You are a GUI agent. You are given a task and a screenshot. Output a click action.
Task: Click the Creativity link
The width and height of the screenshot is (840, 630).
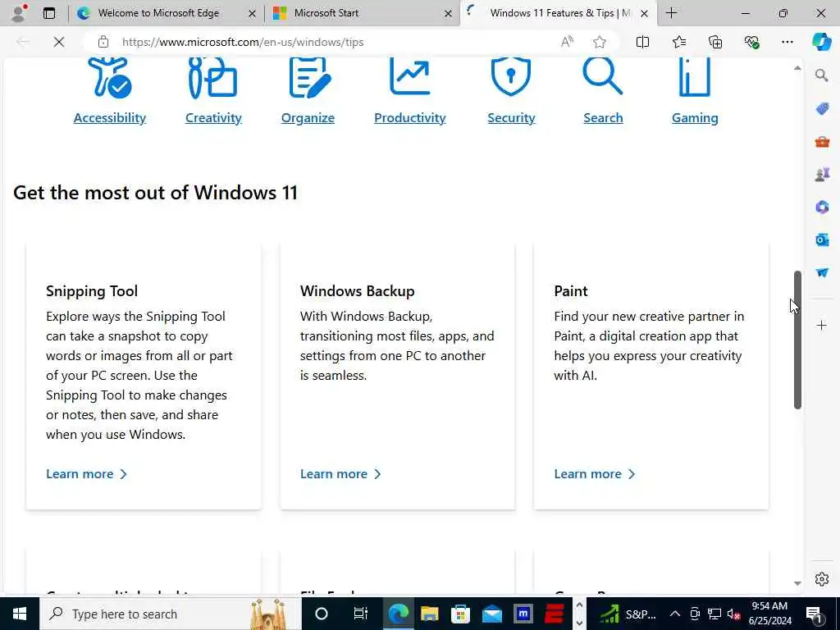(213, 118)
